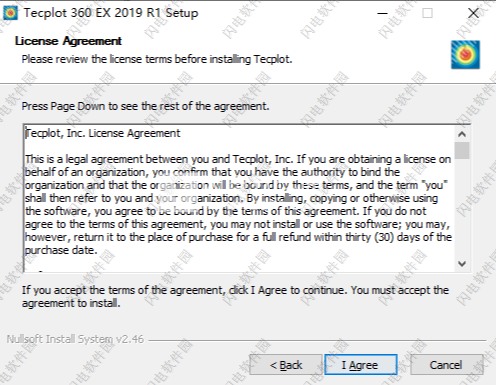Click the scrollbar track below the thumb
Screen dimensions: 496x385
point(462,207)
